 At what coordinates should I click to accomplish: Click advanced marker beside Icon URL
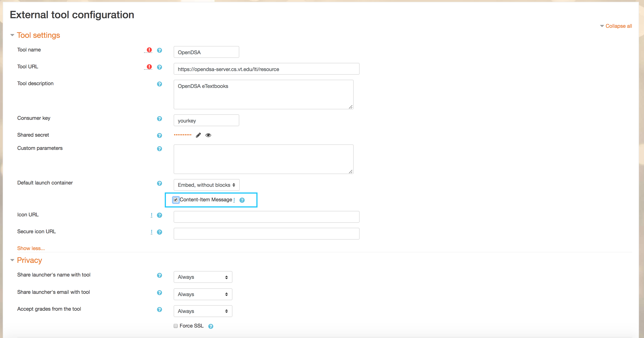tap(152, 215)
